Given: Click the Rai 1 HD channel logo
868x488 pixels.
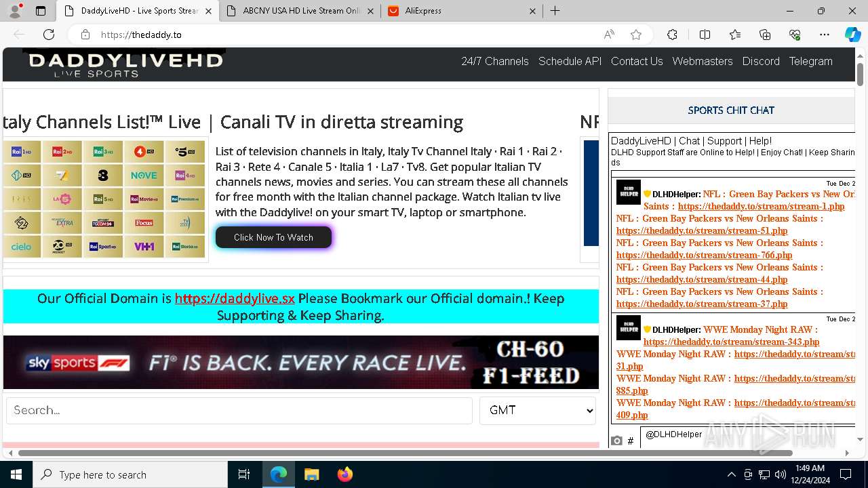Looking at the screenshot, I should point(22,152).
